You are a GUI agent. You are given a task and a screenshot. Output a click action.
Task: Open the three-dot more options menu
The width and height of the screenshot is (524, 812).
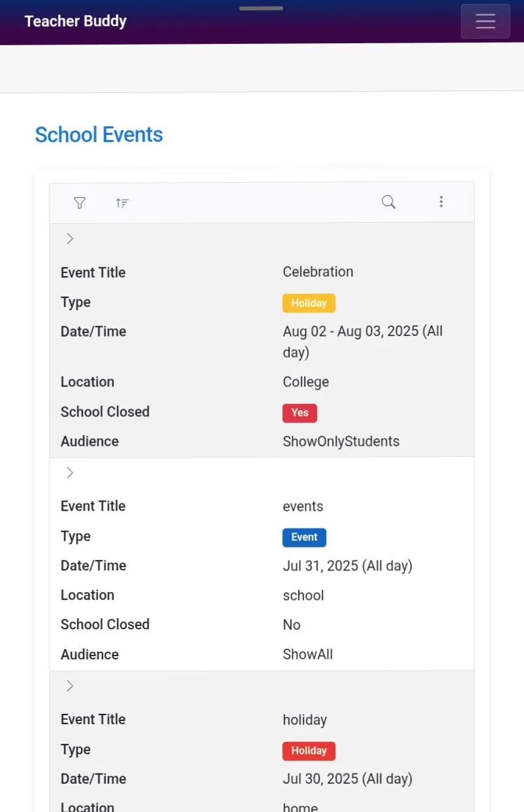(x=441, y=202)
